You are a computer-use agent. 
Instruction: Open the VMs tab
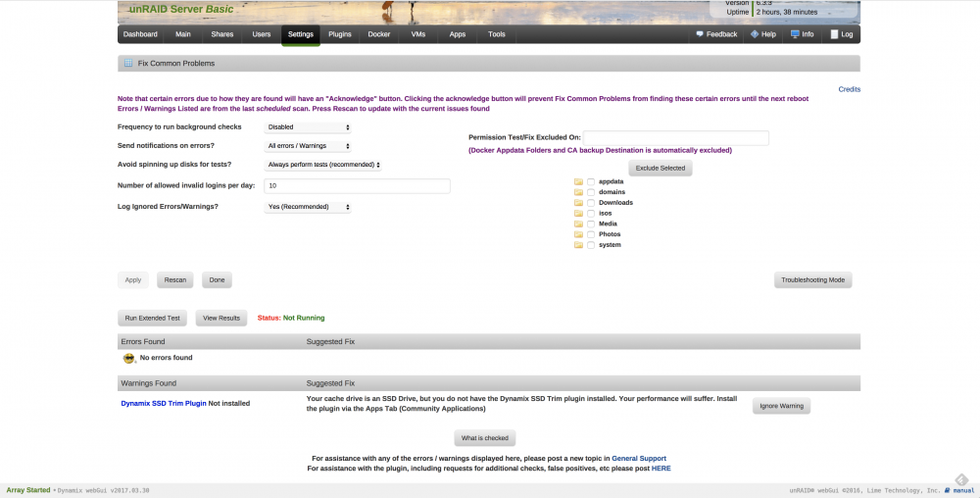pos(418,34)
